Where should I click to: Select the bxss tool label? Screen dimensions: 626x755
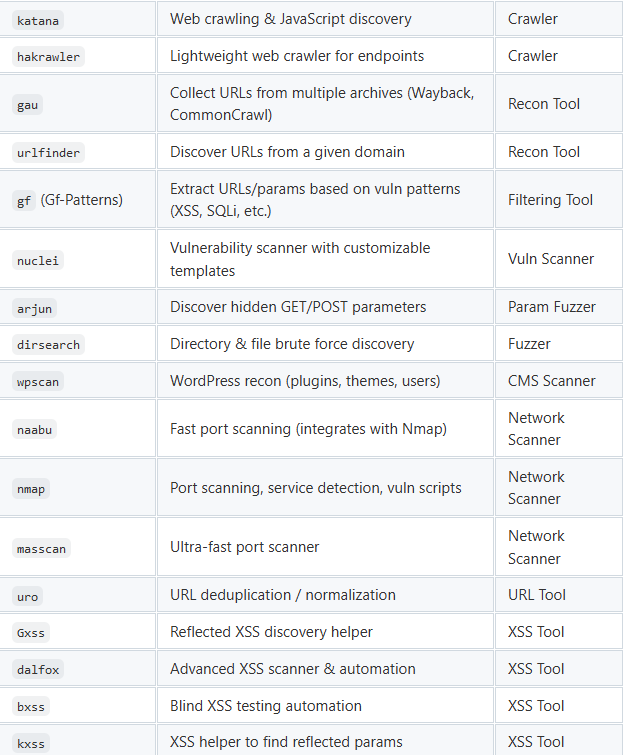coord(31,706)
